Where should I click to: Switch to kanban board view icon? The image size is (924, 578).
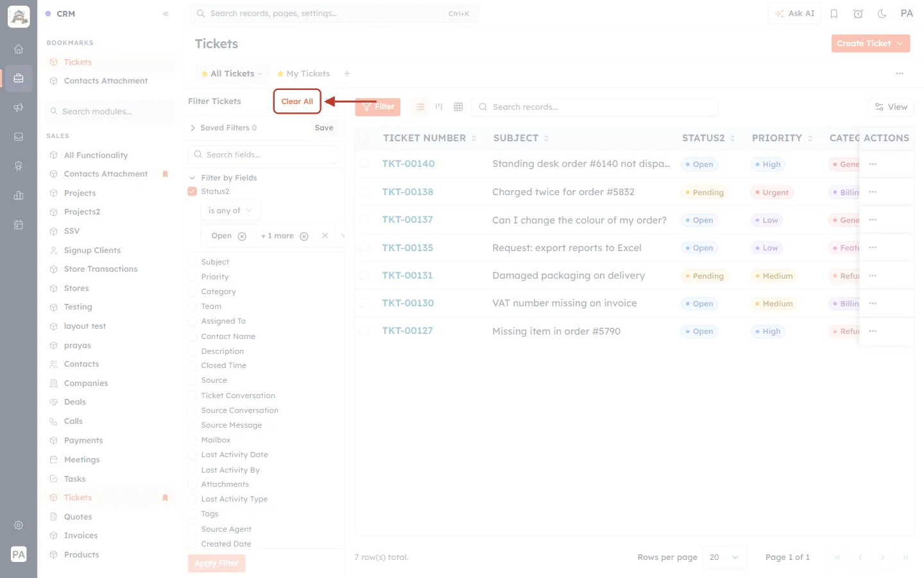pos(439,107)
